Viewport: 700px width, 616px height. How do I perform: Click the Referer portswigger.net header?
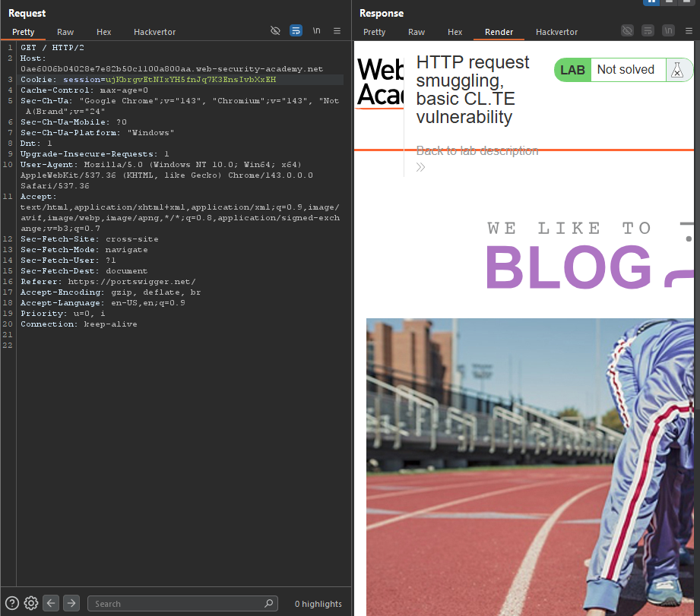(x=108, y=282)
